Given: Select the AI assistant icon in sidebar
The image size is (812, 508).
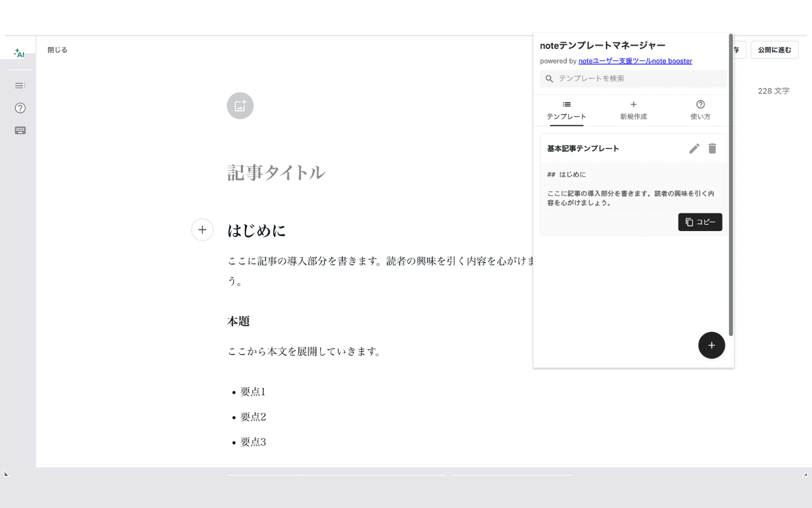Looking at the screenshot, I should pyautogui.click(x=20, y=53).
